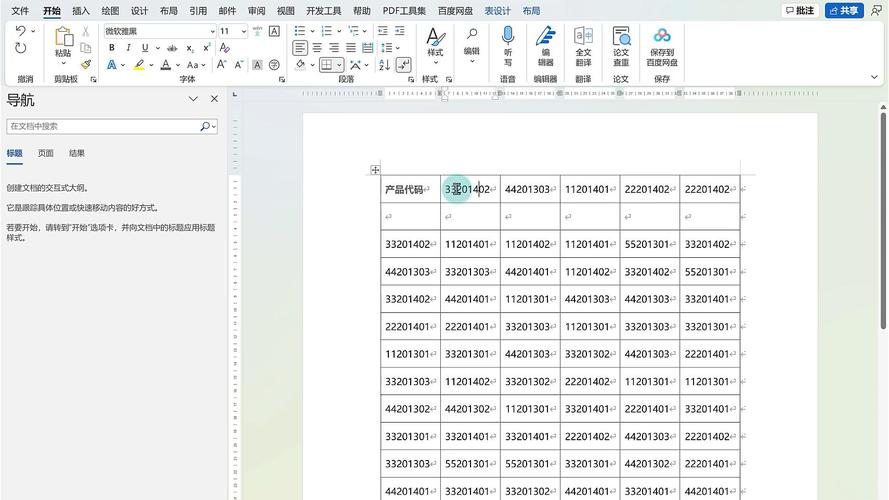The height and width of the screenshot is (500, 889).
Task: Click the Redo icon
Action: tap(20, 48)
